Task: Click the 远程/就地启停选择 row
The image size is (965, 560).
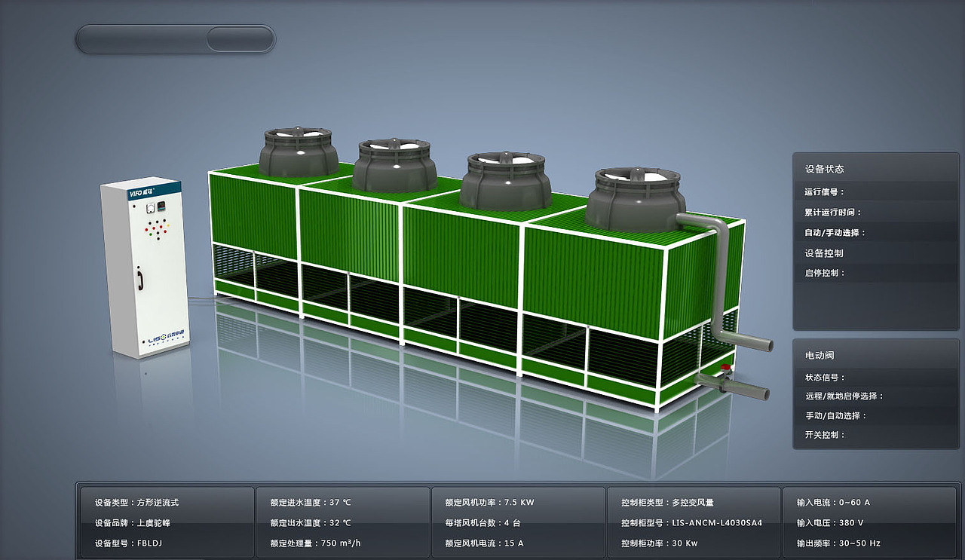Action: (x=875, y=396)
